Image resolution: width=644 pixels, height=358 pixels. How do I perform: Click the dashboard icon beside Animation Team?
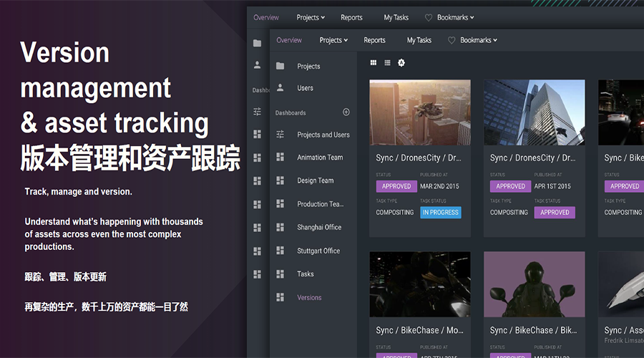[x=280, y=157]
